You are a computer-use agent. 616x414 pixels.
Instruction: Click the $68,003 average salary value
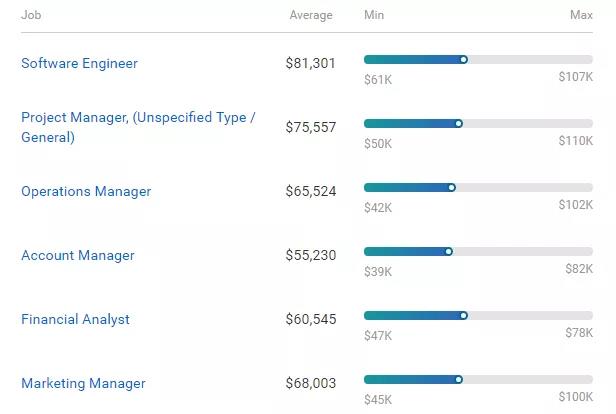[x=311, y=383]
